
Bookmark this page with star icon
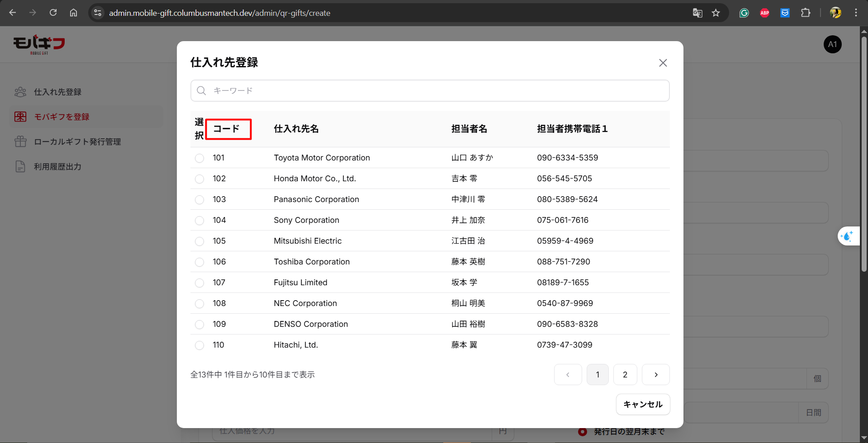(716, 13)
